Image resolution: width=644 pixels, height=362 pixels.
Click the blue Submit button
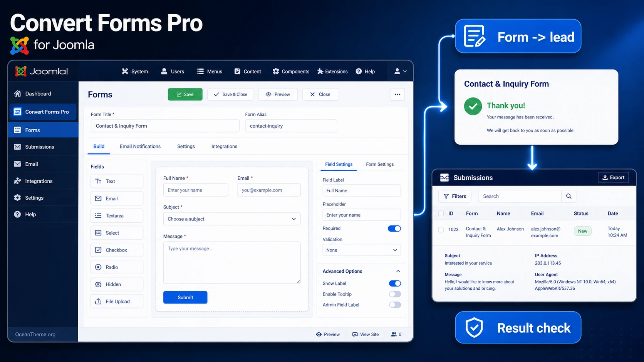point(185,297)
